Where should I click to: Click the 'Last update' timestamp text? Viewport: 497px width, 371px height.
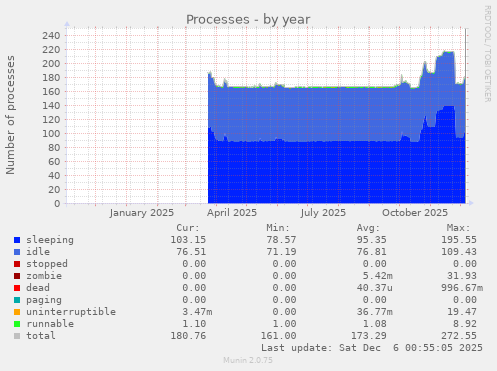[372, 348]
